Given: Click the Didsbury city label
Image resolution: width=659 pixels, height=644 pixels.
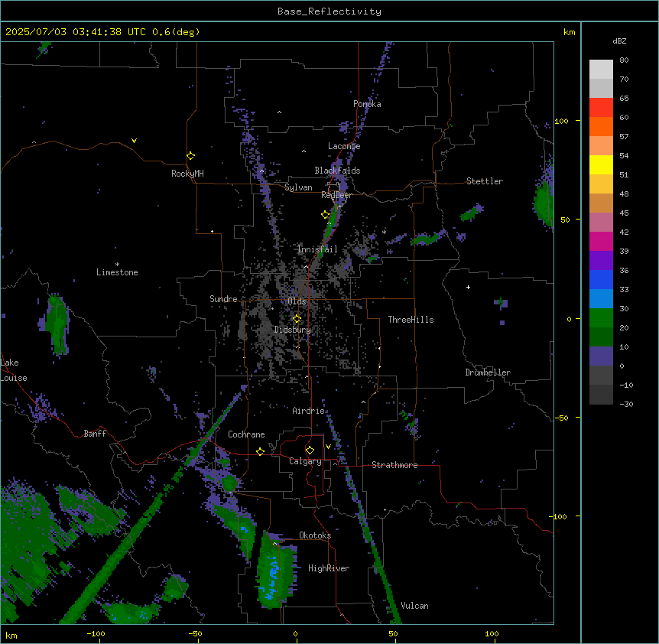Looking at the screenshot, I should pos(293,330).
